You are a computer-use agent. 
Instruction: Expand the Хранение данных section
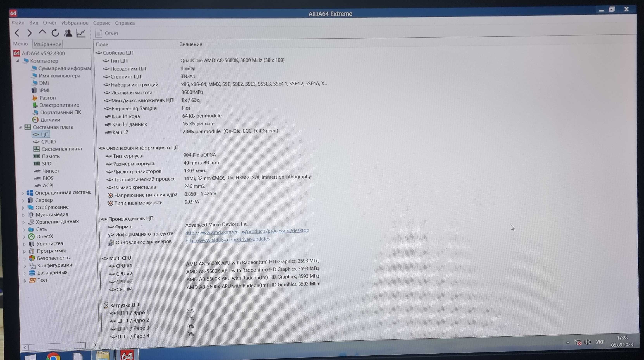pos(24,222)
